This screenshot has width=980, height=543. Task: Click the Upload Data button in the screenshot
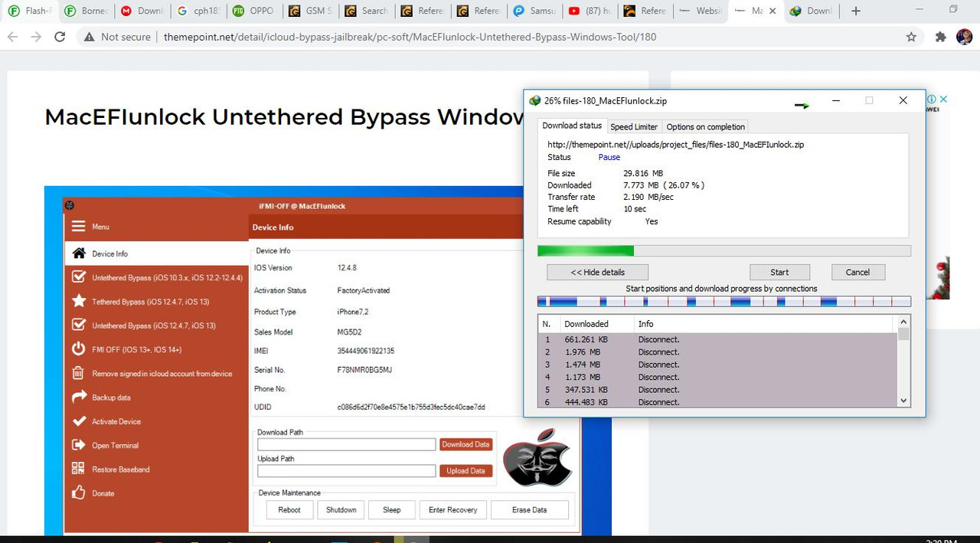465,470
